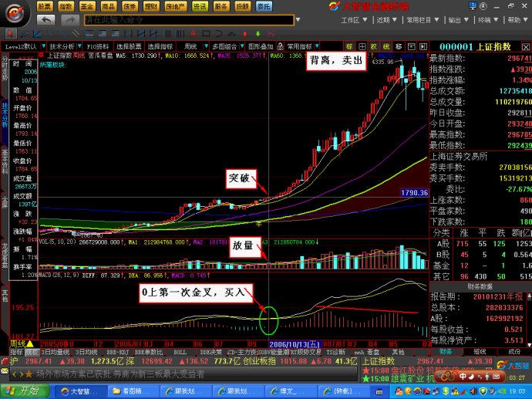Click the F10资料 button
This screenshot has height=399, width=532.
coord(97,46)
